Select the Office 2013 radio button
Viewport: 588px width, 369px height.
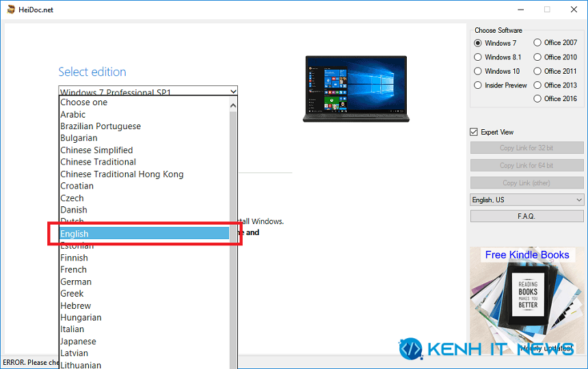coord(537,85)
